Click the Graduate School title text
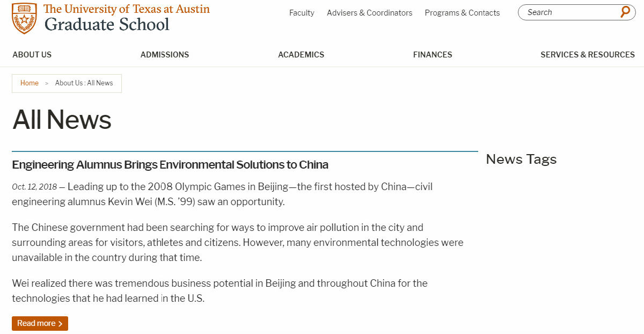644x334 pixels. [107, 24]
